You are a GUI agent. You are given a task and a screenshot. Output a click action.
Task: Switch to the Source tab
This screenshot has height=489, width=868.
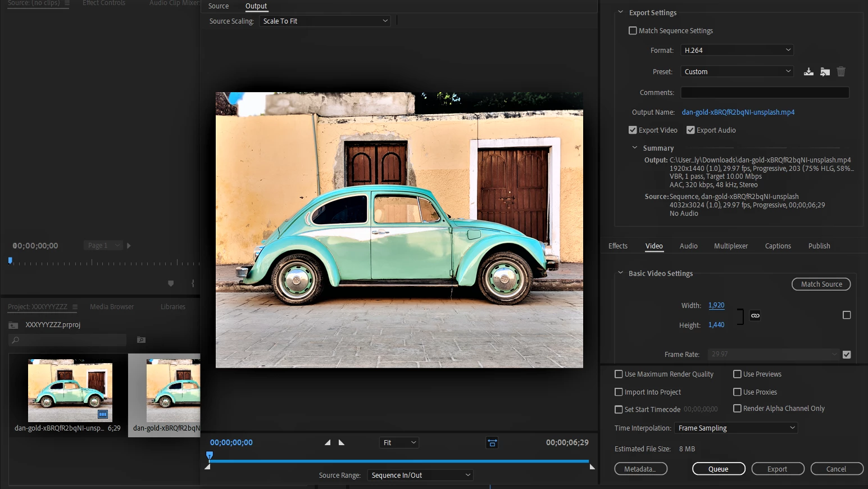[x=219, y=6]
